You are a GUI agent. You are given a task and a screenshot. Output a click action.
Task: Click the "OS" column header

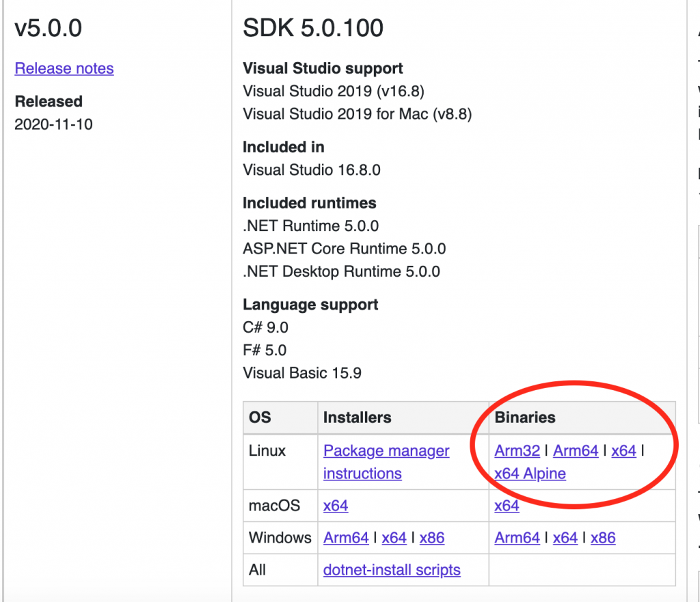260,418
